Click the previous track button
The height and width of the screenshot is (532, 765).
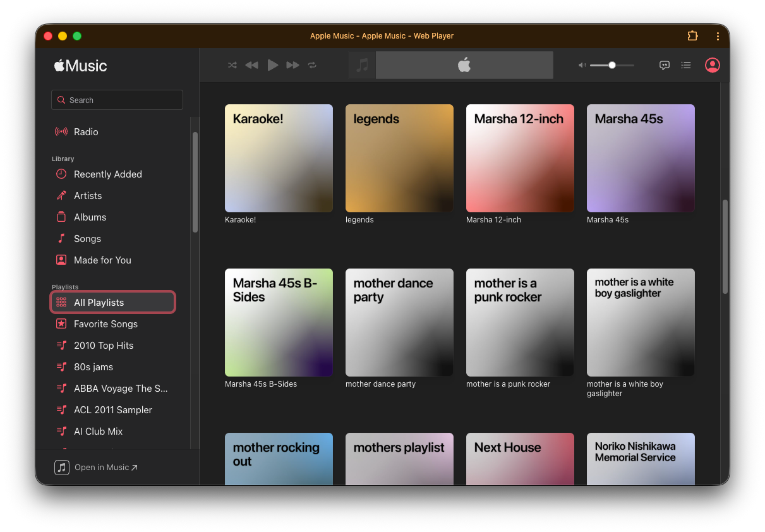(x=252, y=65)
